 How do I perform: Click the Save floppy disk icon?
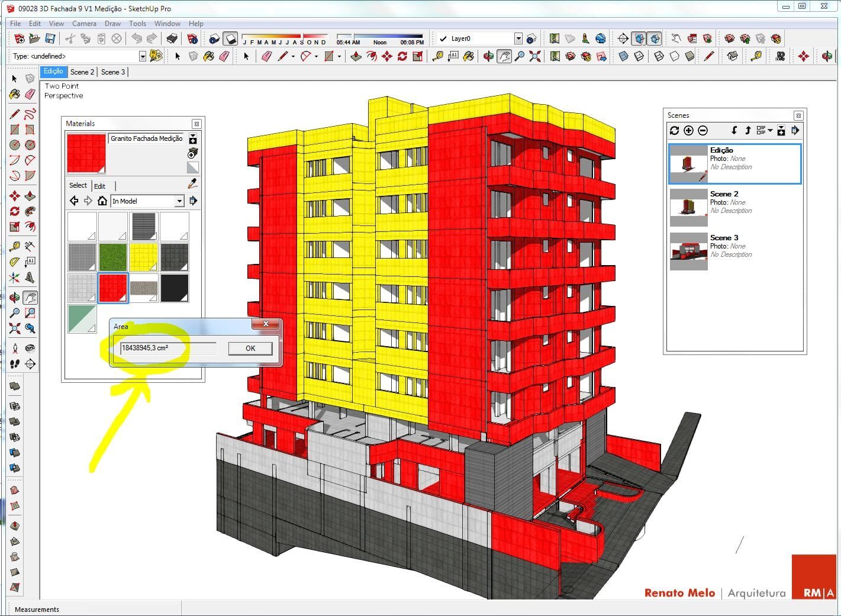(50, 39)
